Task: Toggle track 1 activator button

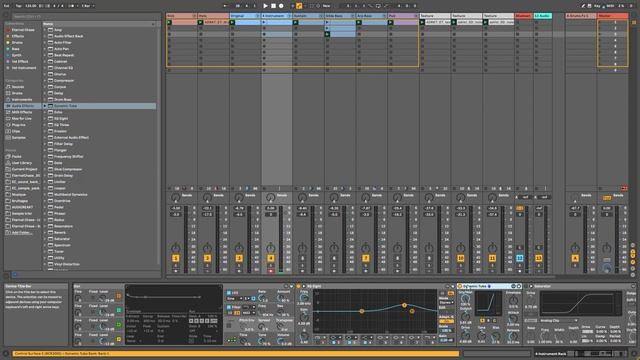Action: coord(176,258)
